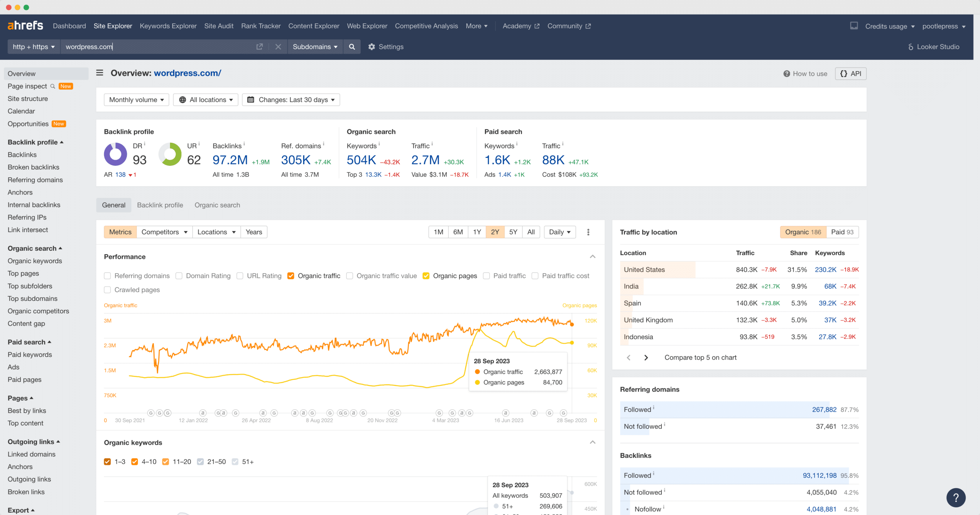Open the Daily granularity dropdown

pos(560,232)
